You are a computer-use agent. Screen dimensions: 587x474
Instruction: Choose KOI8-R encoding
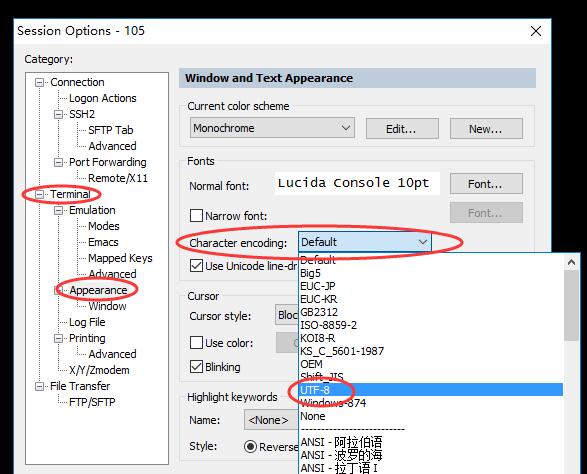click(x=431, y=338)
